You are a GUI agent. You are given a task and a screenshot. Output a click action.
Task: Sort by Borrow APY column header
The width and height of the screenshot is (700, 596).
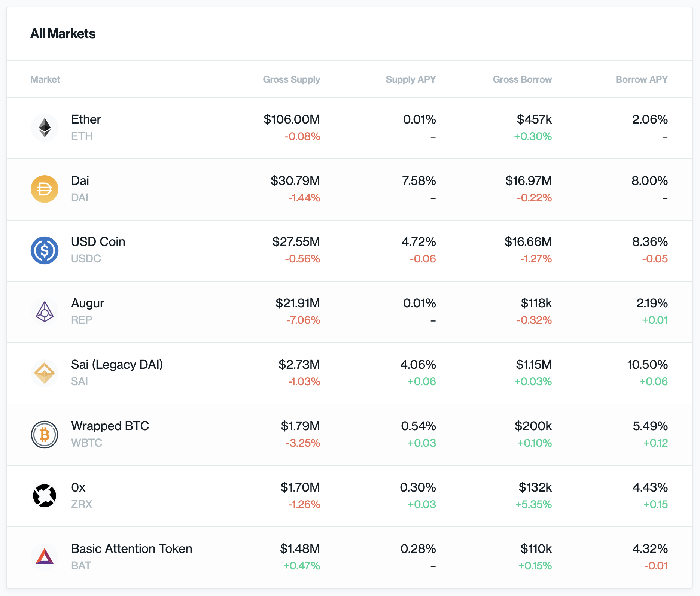642,79
